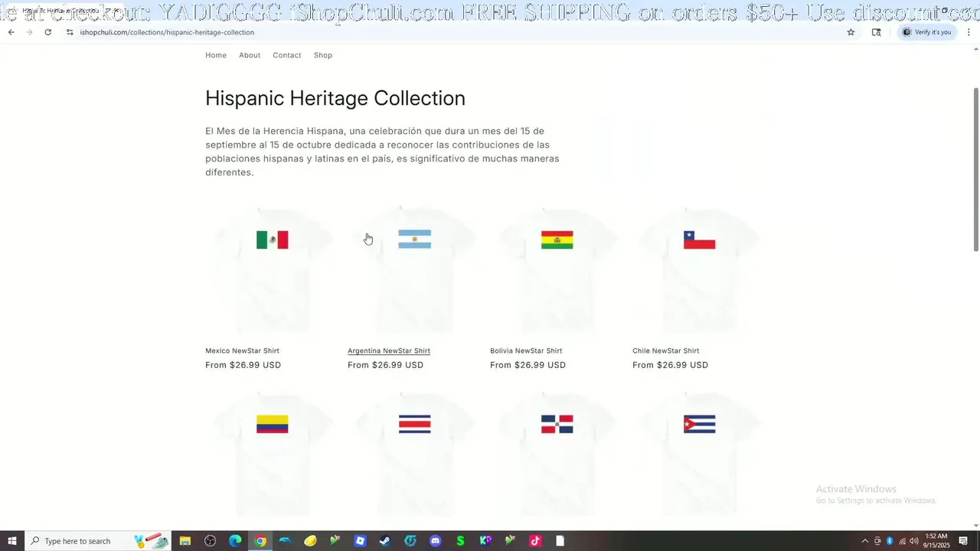Screen dimensions: 980x551
Task: Open the yellow coin app in taskbar
Action: (310, 541)
